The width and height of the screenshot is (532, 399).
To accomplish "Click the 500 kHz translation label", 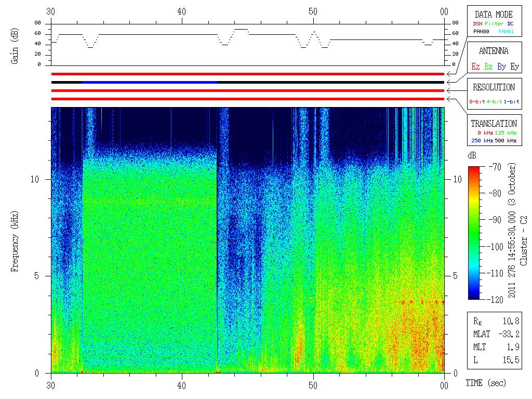I will [506, 140].
